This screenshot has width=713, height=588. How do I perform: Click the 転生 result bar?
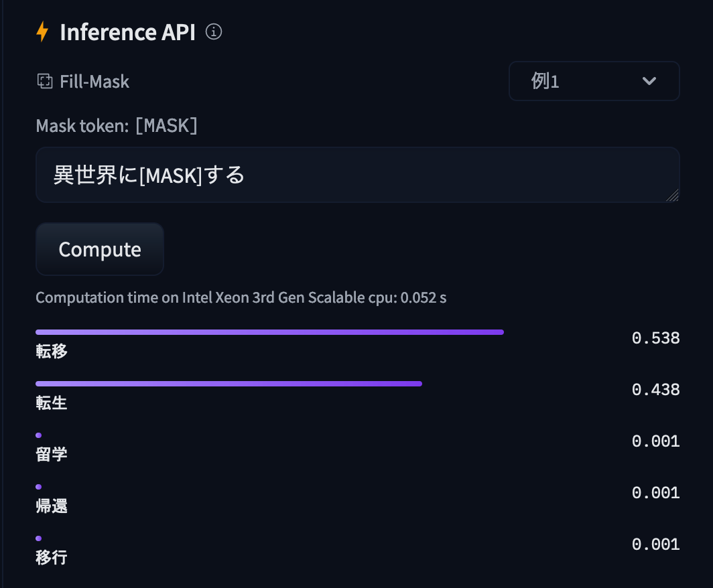coord(229,384)
